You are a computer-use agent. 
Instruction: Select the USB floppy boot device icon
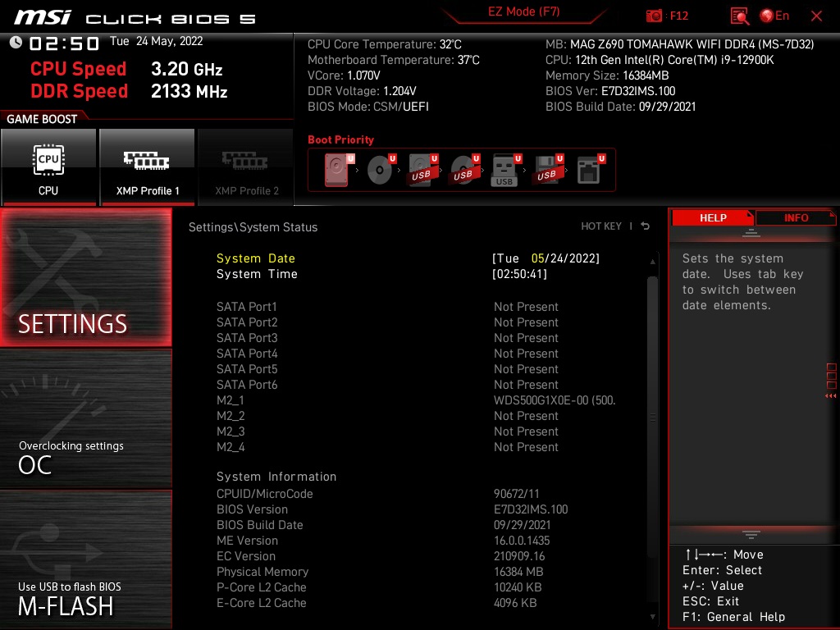point(548,170)
